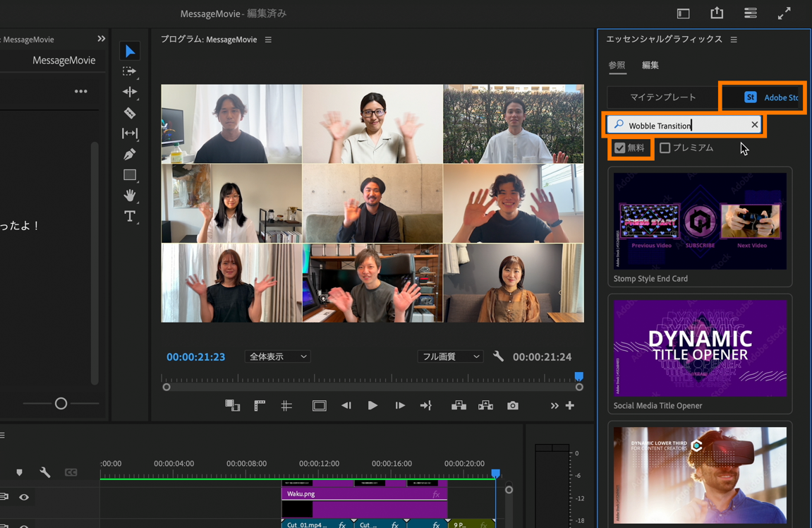Viewport: 812px width, 528px height.
Task: Select the Dynamic Lower Third template thumbnail
Action: [x=700, y=475]
